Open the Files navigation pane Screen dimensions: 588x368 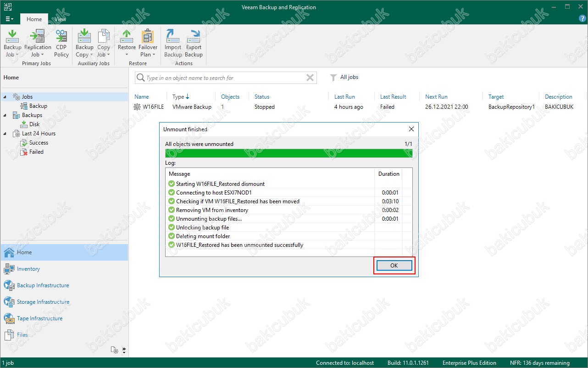click(64, 335)
